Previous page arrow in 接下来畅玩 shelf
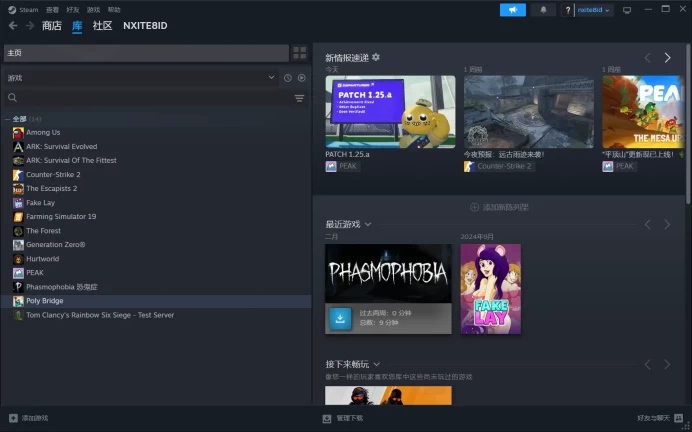Screen dimensions: 692x432 (647, 364)
